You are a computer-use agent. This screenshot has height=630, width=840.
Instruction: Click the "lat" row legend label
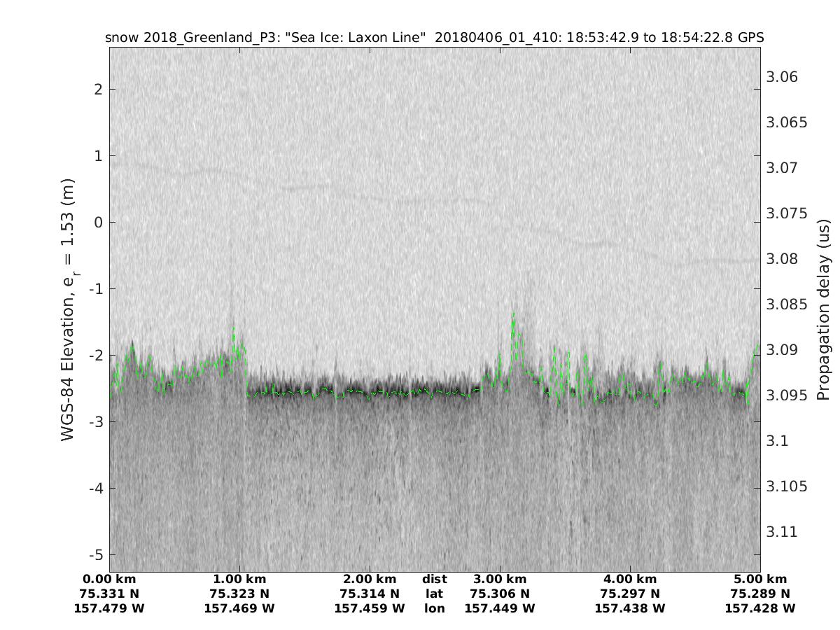coord(435,594)
